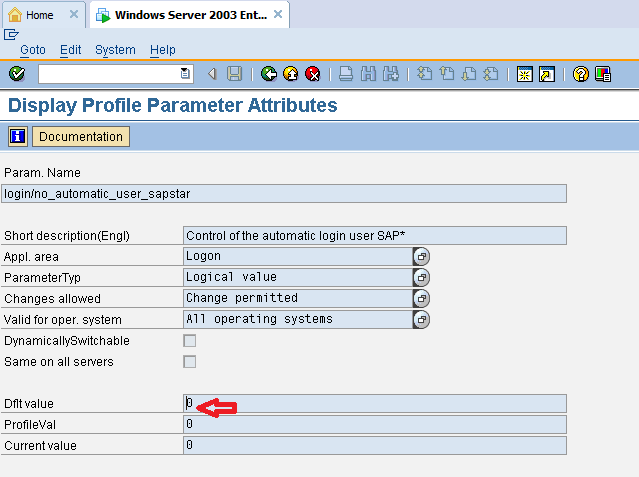
Task: Toggle the Same on all servers checkbox
Action: pyautogui.click(x=189, y=362)
